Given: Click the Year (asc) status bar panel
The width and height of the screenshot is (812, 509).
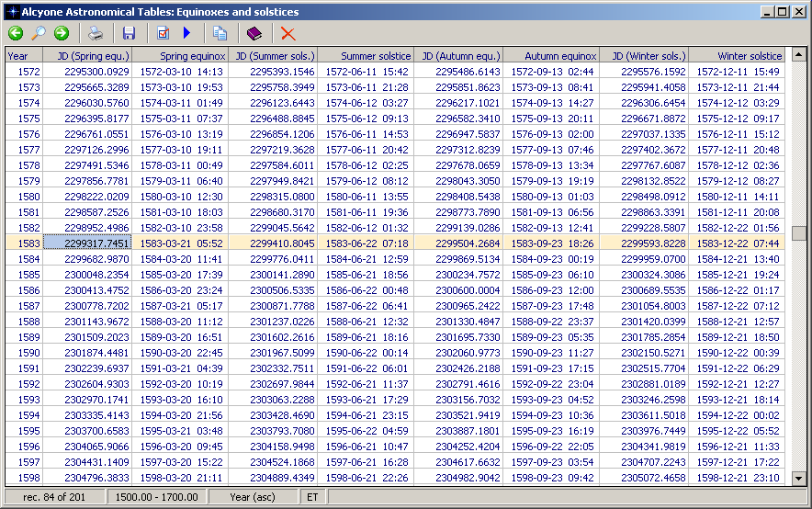Looking at the screenshot, I should coord(254,497).
